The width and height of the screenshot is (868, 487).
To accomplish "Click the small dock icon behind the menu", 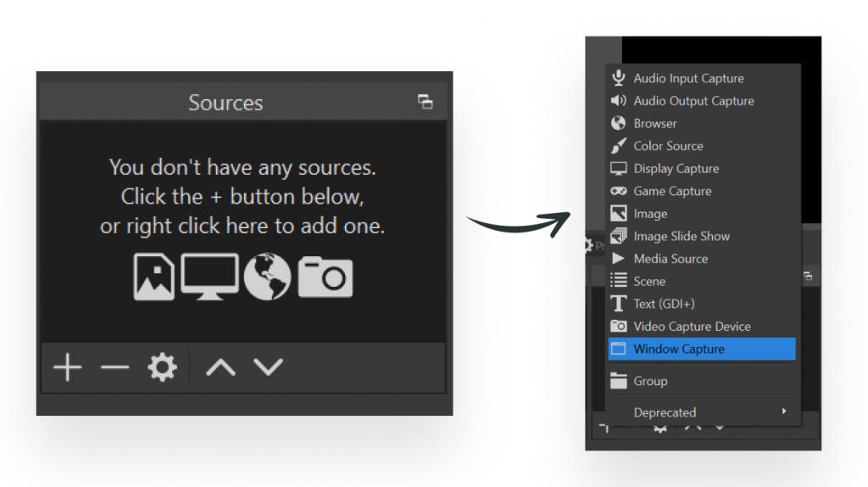I will 808,276.
